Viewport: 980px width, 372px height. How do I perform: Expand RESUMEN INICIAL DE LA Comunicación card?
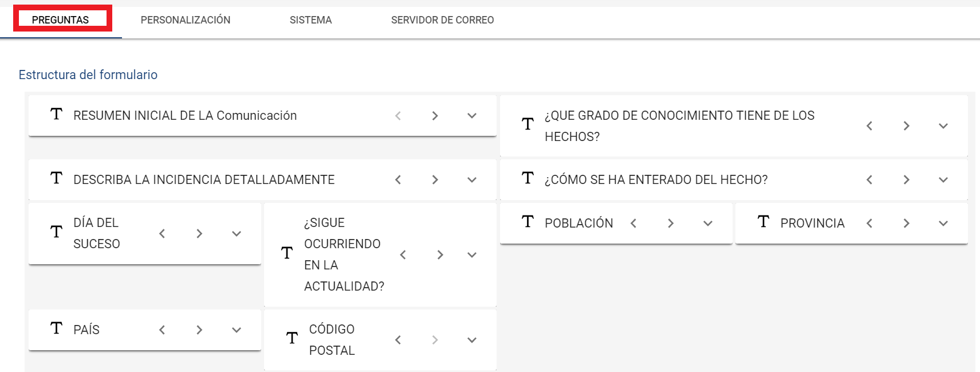pyautogui.click(x=472, y=116)
